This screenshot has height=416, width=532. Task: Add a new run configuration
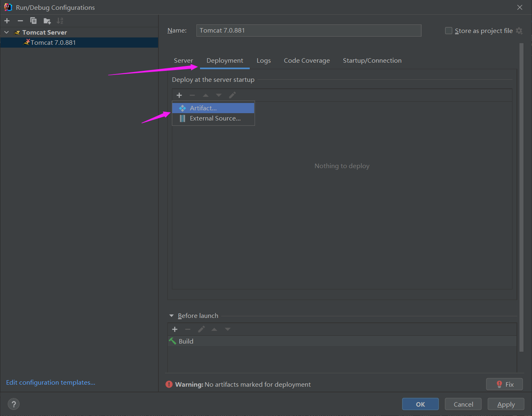coord(7,21)
